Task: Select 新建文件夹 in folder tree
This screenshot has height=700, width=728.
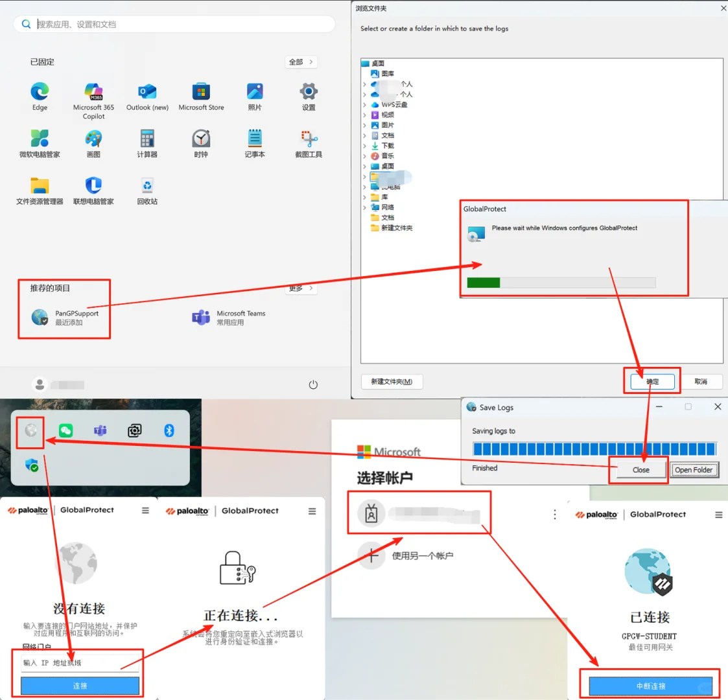Action: point(392,228)
